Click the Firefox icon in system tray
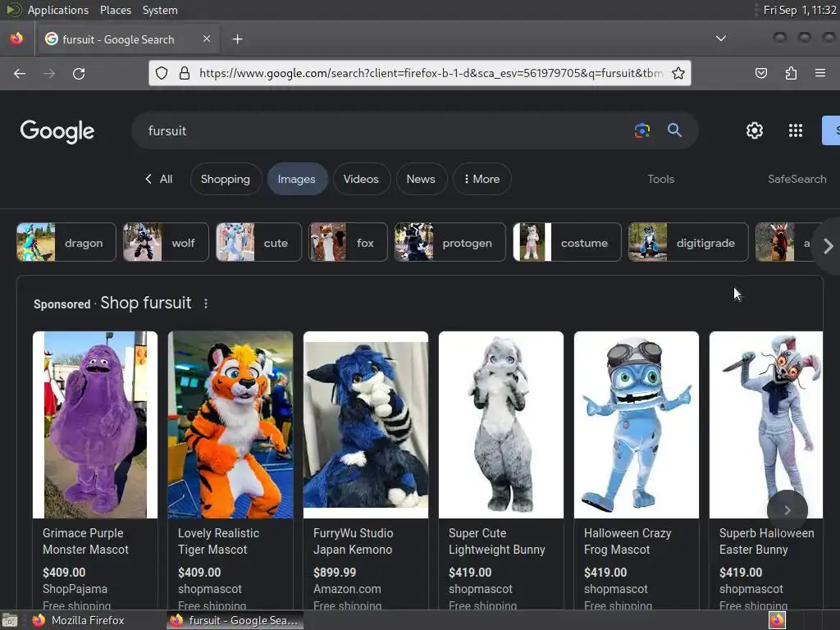This screenshot has width=840, height=630. (777, 620)
